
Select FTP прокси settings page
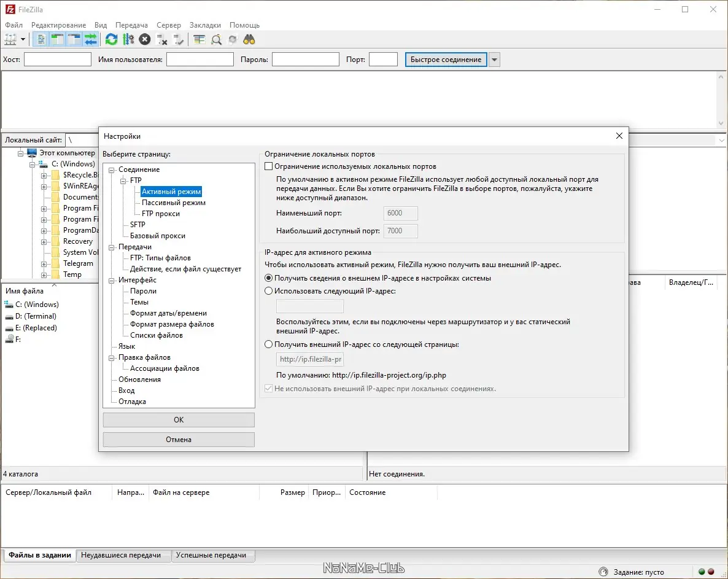tap(161, 214)
